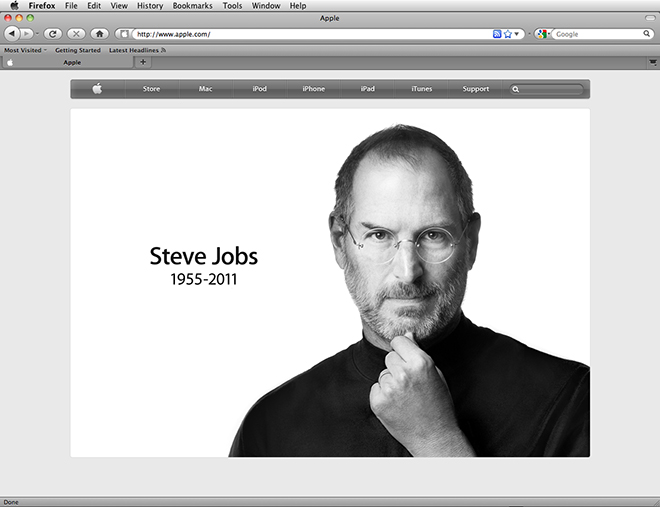Click the search magnifier in the Google box
Screen dimensions: 660x507
click(x=647, y=34)
